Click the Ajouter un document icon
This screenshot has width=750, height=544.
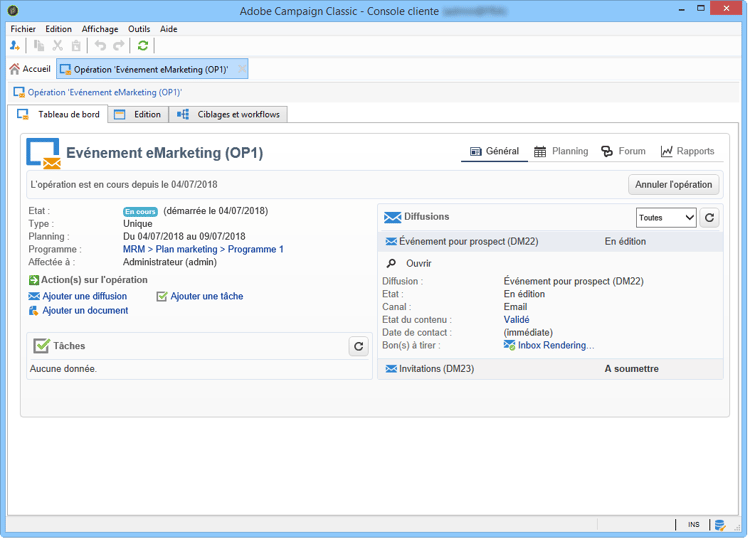tap(34, 311)
